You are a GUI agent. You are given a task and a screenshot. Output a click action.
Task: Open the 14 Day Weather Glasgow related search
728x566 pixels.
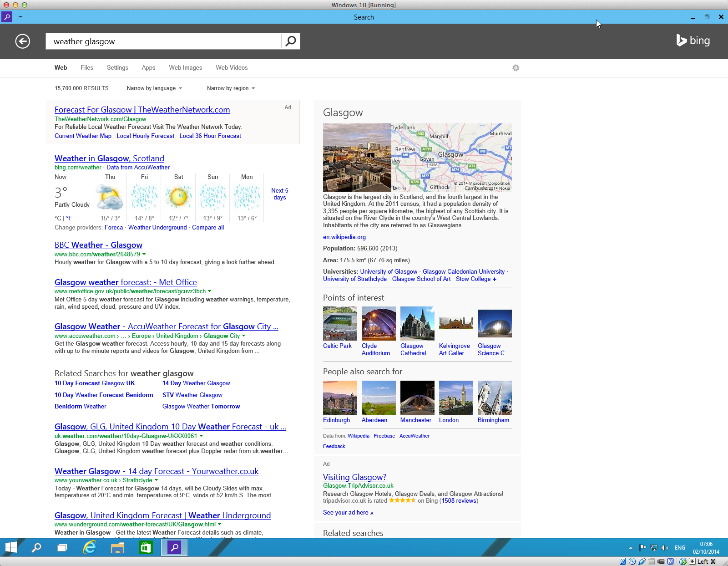coord(196,383)
